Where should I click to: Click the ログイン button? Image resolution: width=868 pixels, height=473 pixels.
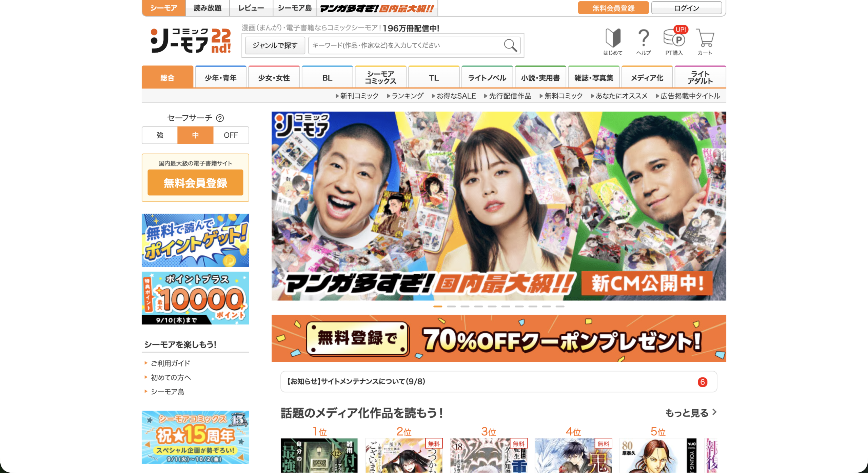pos(687,8)
